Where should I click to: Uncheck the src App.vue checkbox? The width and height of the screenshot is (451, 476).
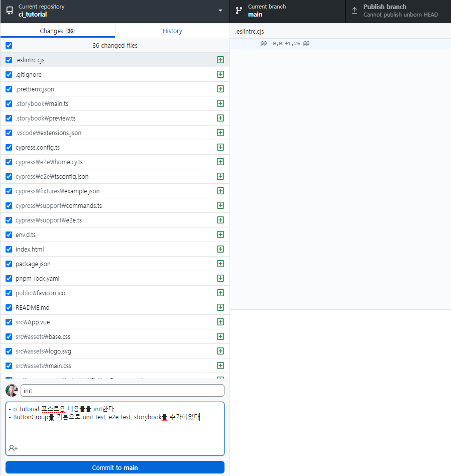(9, 322)
